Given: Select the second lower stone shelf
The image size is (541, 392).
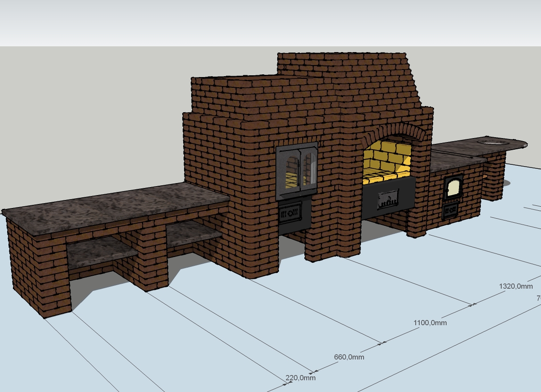Looking at the screenshot, I should click(x=194, y=233).
